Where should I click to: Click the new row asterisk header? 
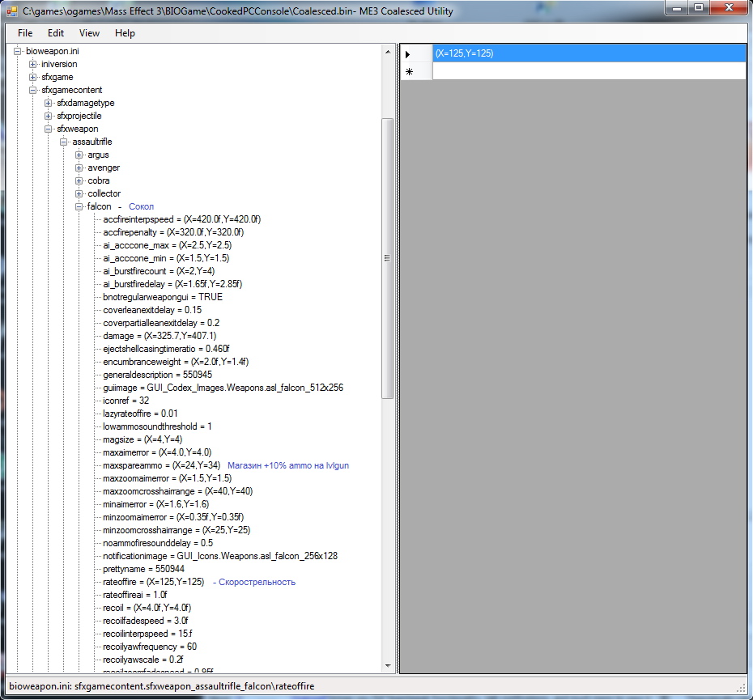point(416,71)
